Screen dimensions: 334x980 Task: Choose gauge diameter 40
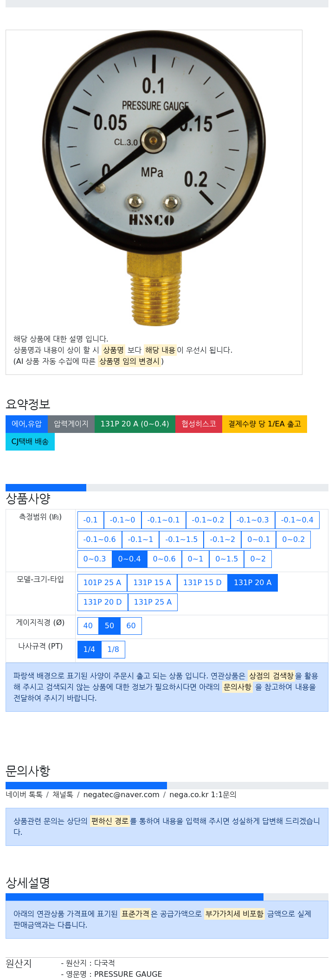tap(88, 625)
